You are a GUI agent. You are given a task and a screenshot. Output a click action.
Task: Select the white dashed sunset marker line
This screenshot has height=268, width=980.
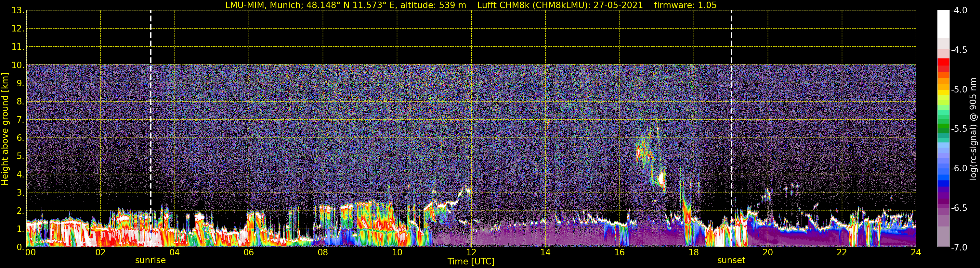(731, 129)
